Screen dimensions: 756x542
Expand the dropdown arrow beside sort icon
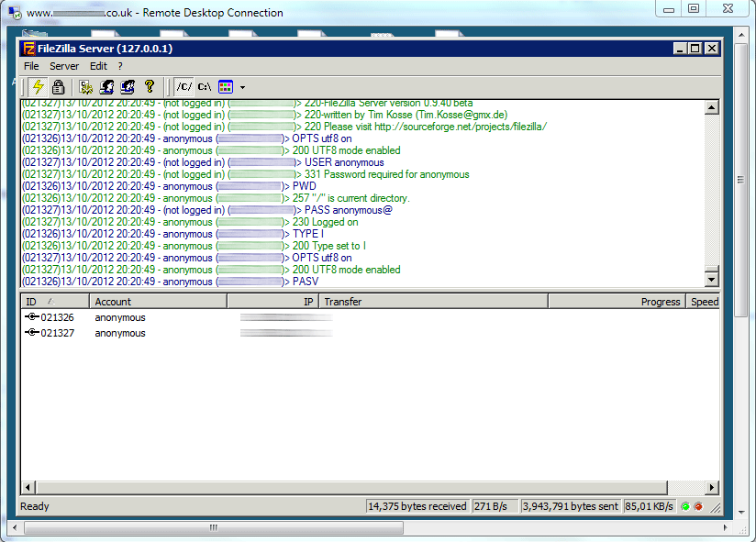242,88
